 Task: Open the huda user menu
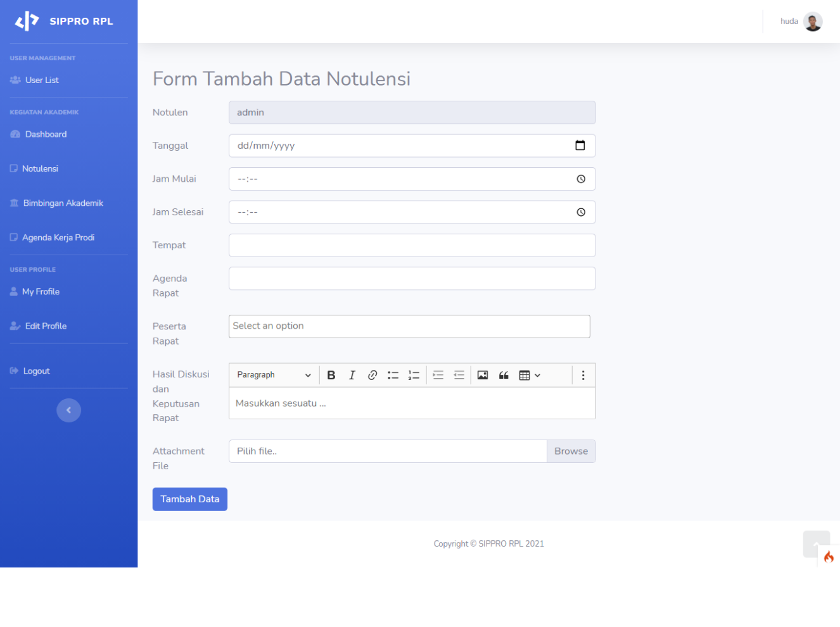(x=801, y=22)
